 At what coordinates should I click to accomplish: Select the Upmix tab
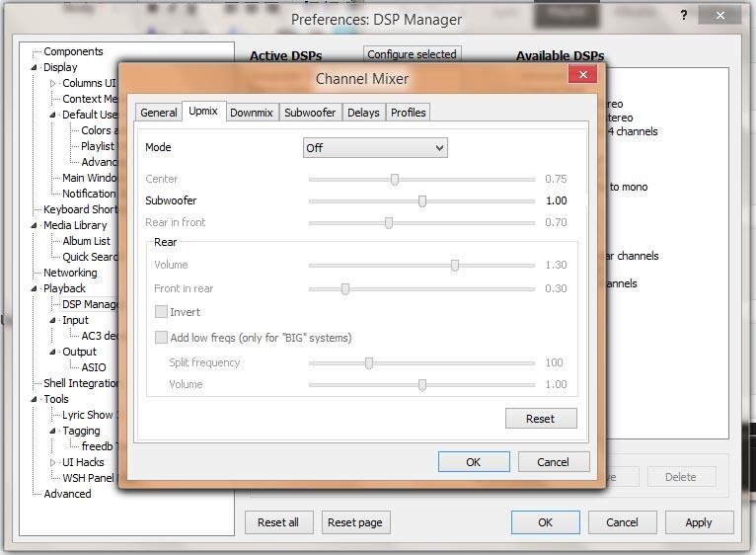[203, 111]
